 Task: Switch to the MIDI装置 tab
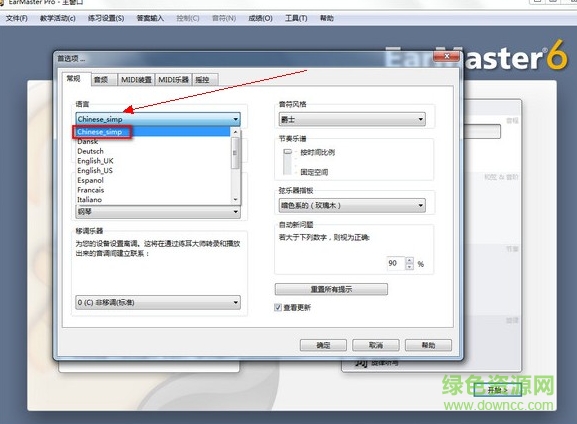[136, 80]
